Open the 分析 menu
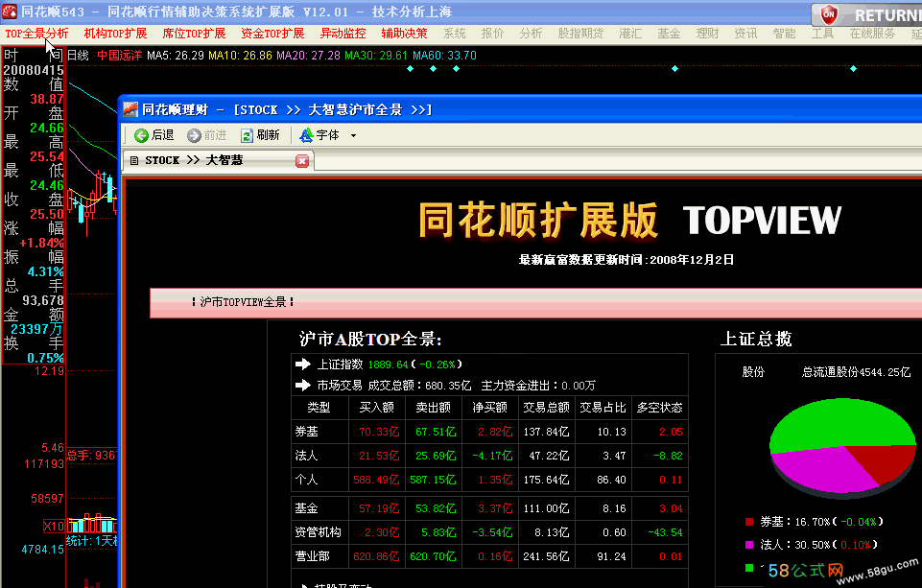The image size is (922, 588). point(531,34)
